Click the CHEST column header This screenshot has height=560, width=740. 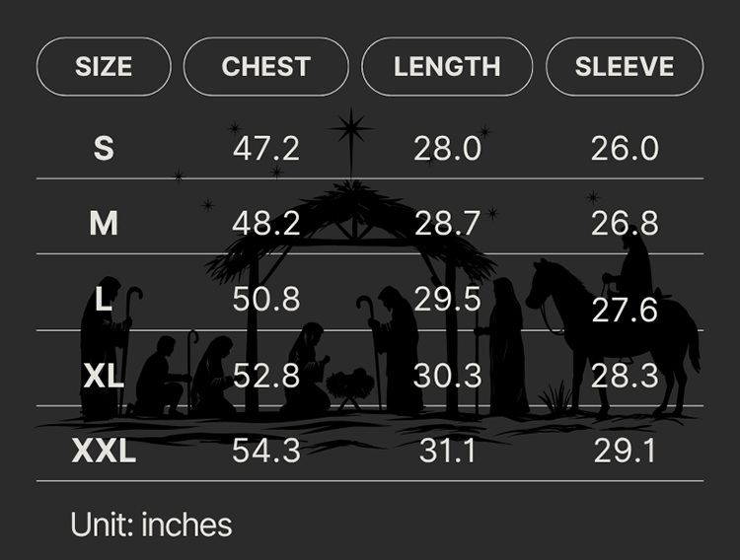(x=266, y=67)
